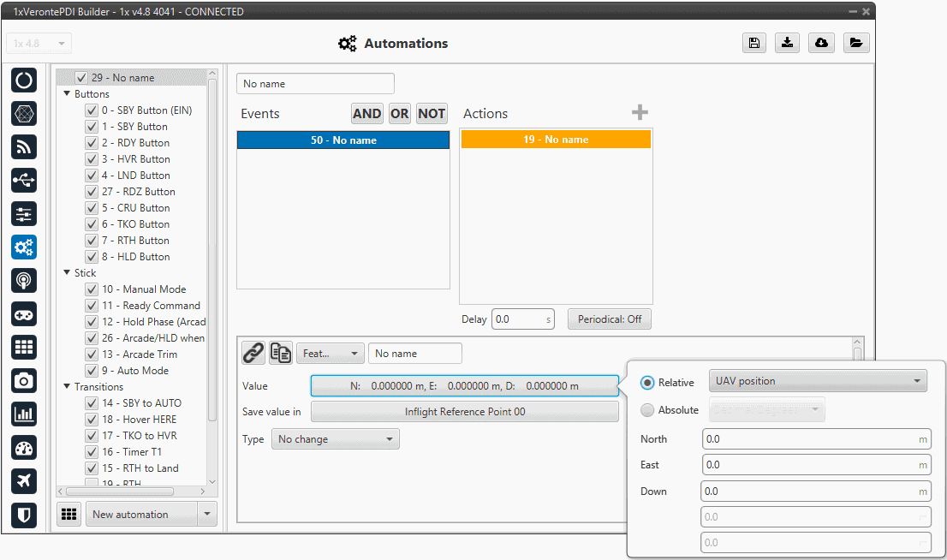The height and width of the screenshot is (560, 947).
Task: Click the USB connections sidebar icon
Action: [x=24, y=180]
